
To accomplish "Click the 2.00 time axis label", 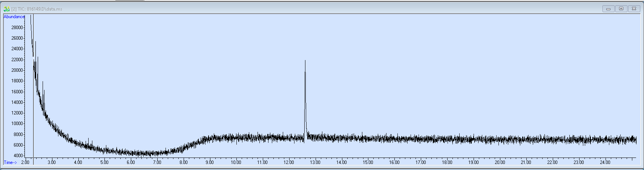I will (x=25, y=162).
